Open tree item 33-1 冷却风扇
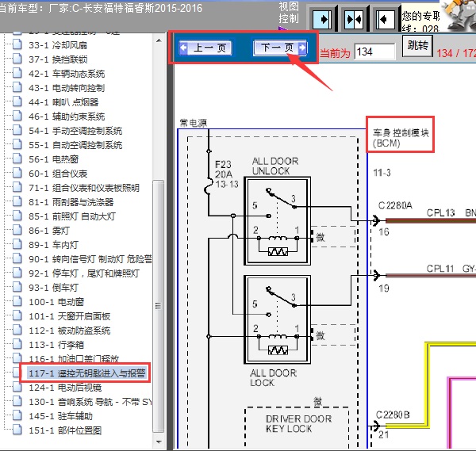This screenshot has height=451, width=476. (58, 45)
